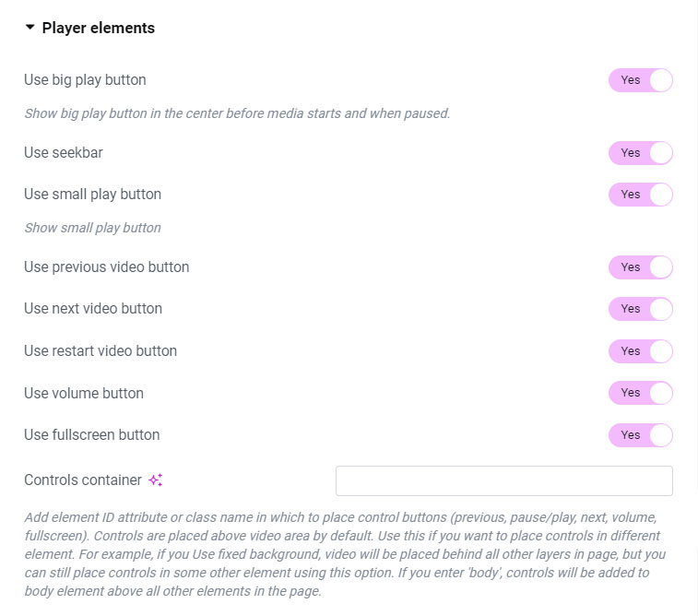Screen dimensions: 698x616
Task: Focus the Controls container text field
Action: [503, 480]
